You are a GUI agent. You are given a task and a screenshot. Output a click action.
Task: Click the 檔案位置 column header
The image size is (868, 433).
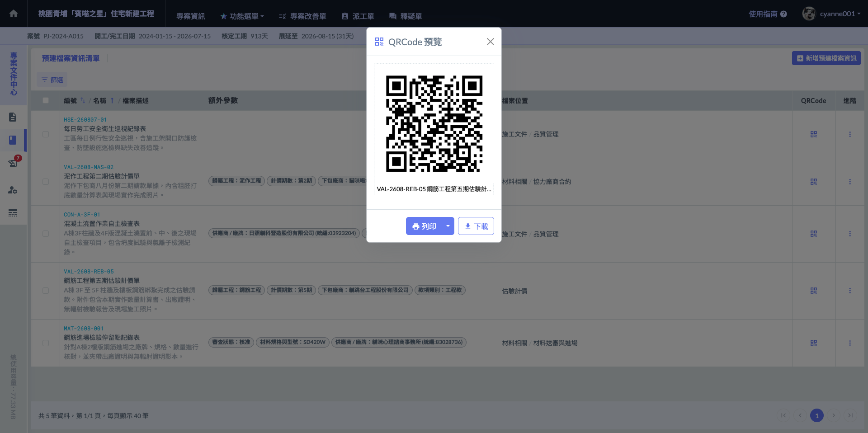[514, 101]
